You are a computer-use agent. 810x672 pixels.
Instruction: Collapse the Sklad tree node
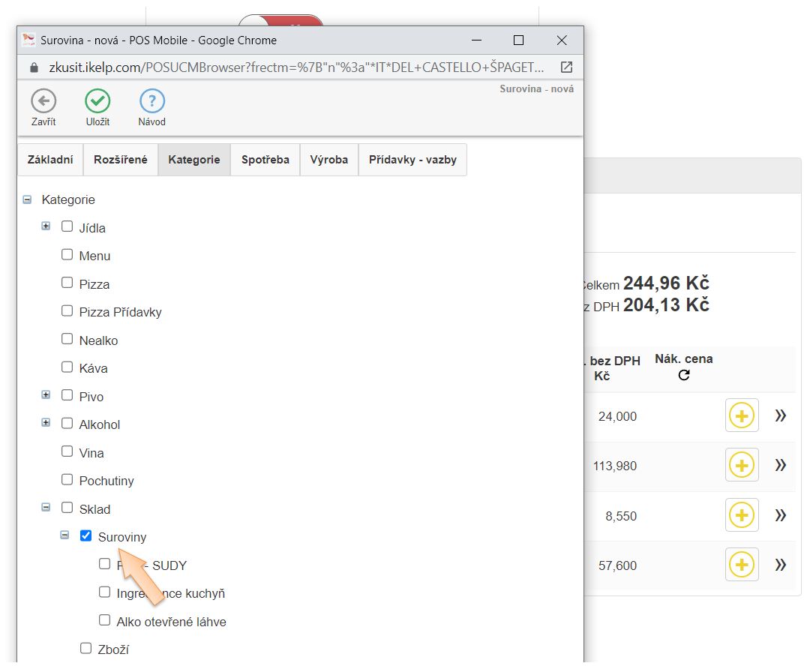(46, 508)
